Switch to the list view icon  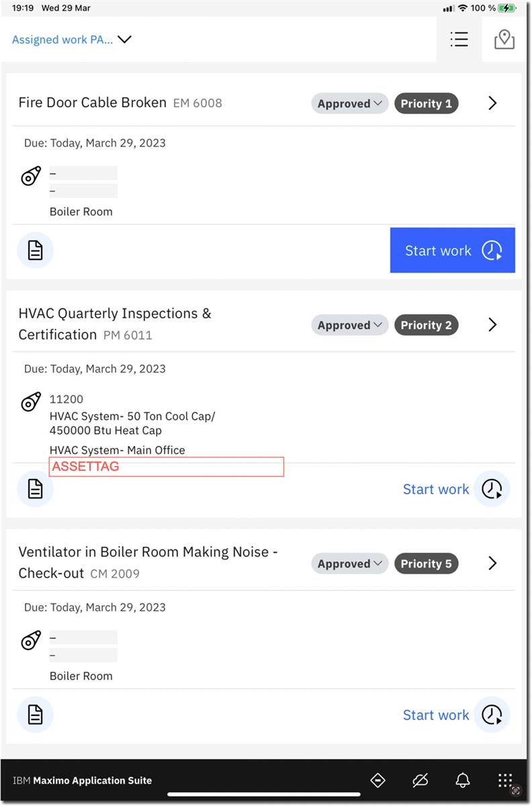(459, 40)
